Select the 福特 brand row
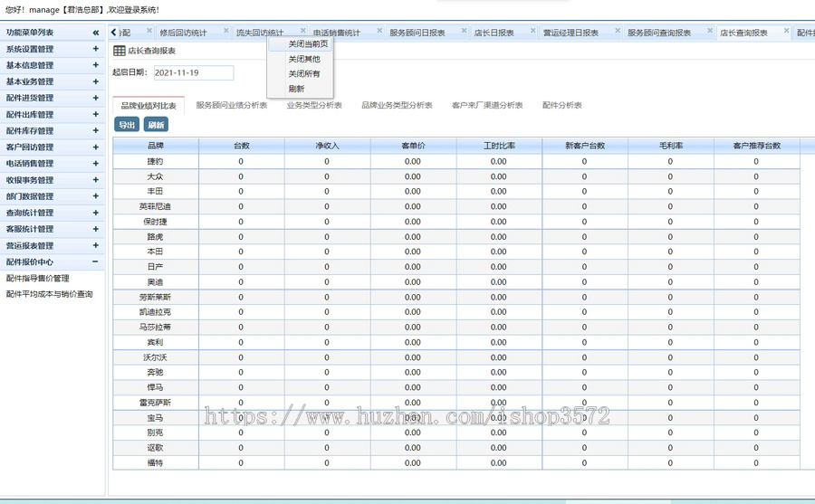This screenshot has height=504, width=815. pos(456,463)
